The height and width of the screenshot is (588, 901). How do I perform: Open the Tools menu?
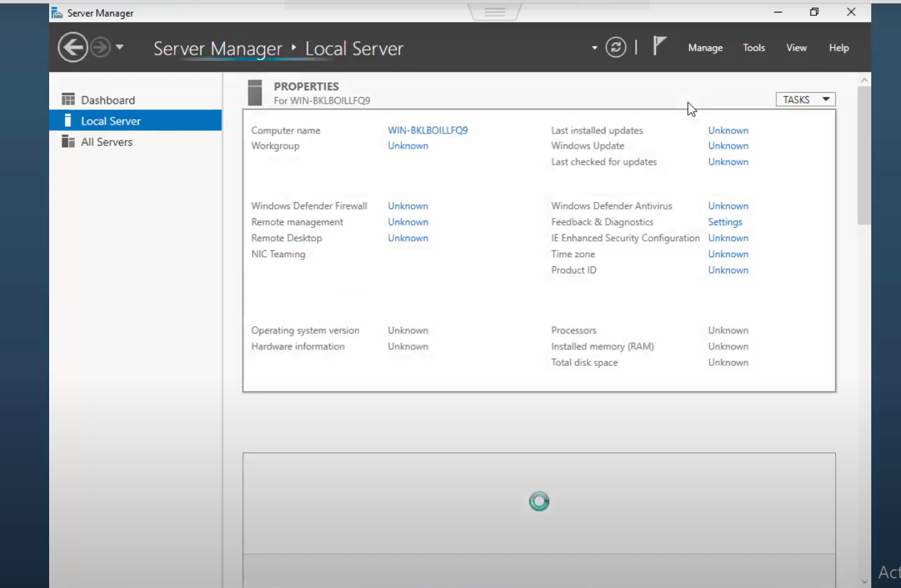[x=754, y=48]
